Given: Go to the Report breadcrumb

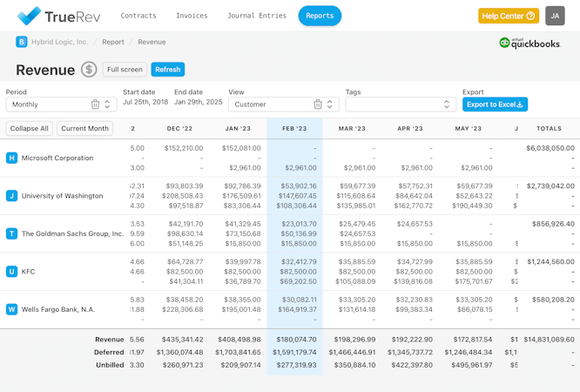Looking at the screenshot, I should (113, 42).
